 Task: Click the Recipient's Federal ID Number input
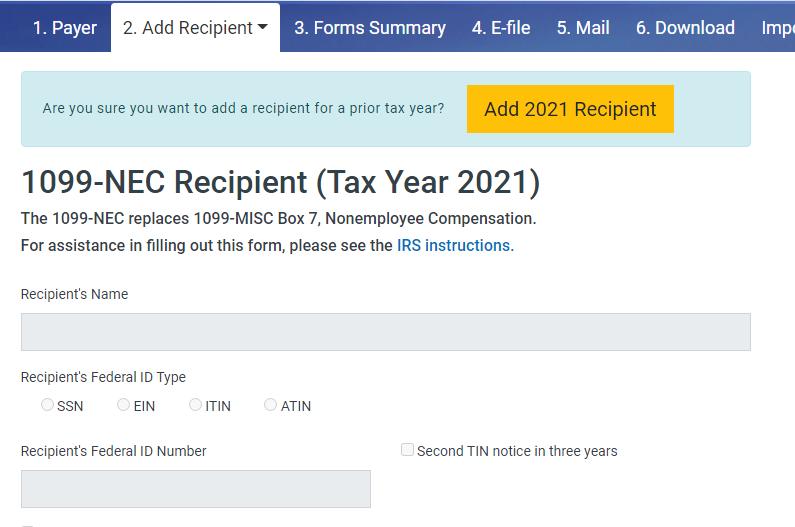[x=195, y=489]
